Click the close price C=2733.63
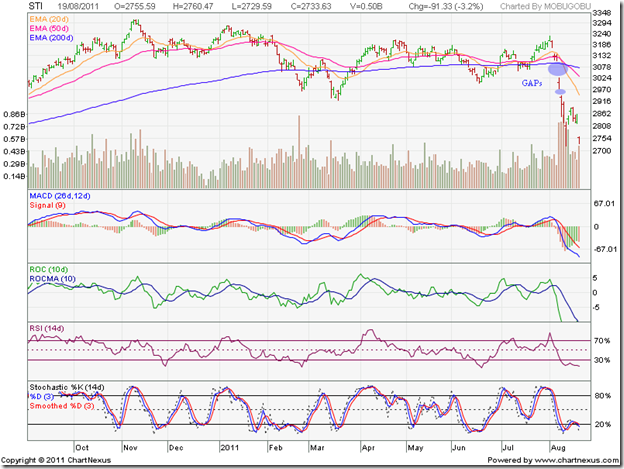The width and height of the screenshot is (624, 469). click(311, 7)
